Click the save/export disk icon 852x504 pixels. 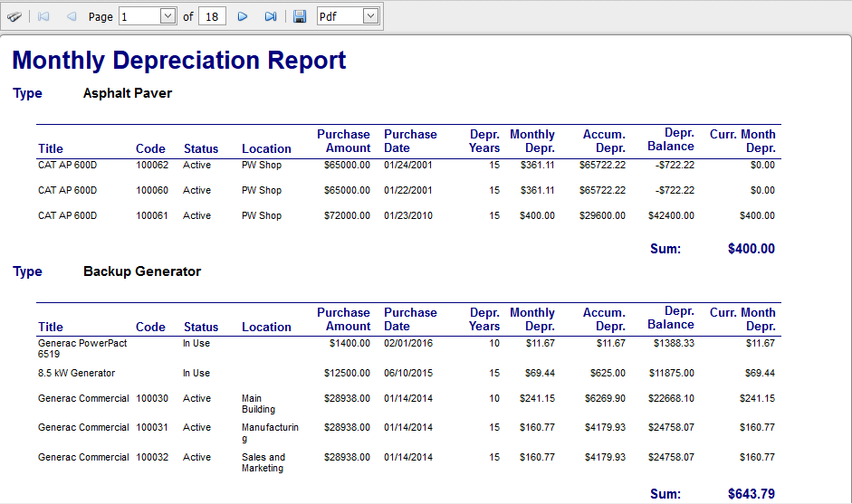pos(300,17)
